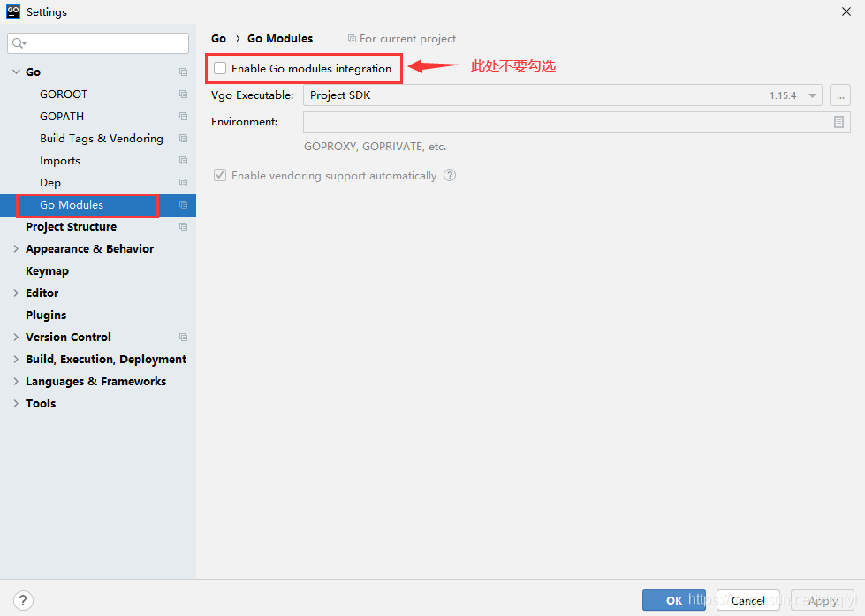
Task: Click the Go breadcrumb link
Action: [x=218, y=39]
